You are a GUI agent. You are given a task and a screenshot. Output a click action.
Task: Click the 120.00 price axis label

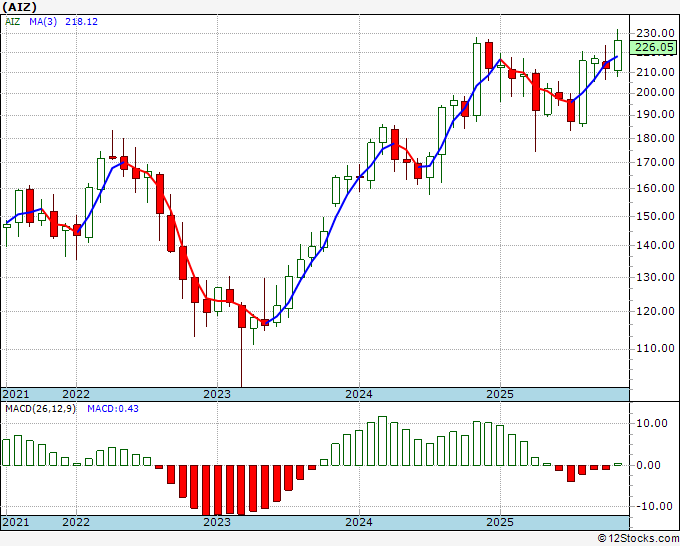tap(655, 311)
